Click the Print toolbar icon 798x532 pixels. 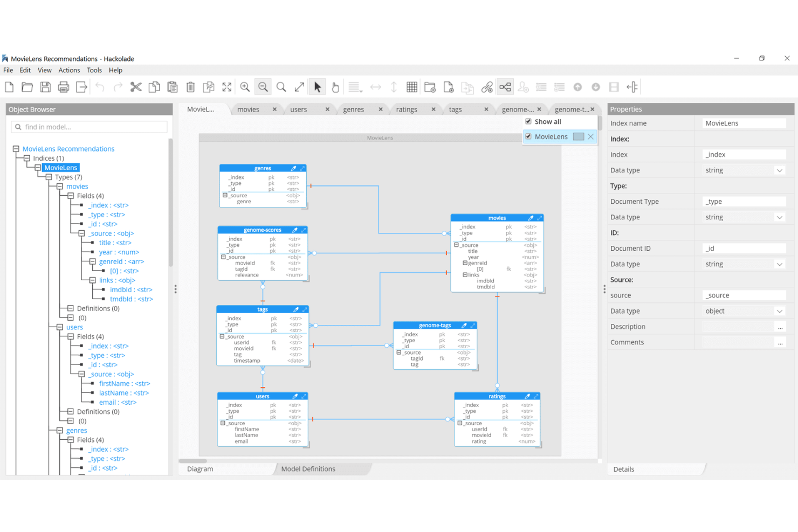[64, 87]
